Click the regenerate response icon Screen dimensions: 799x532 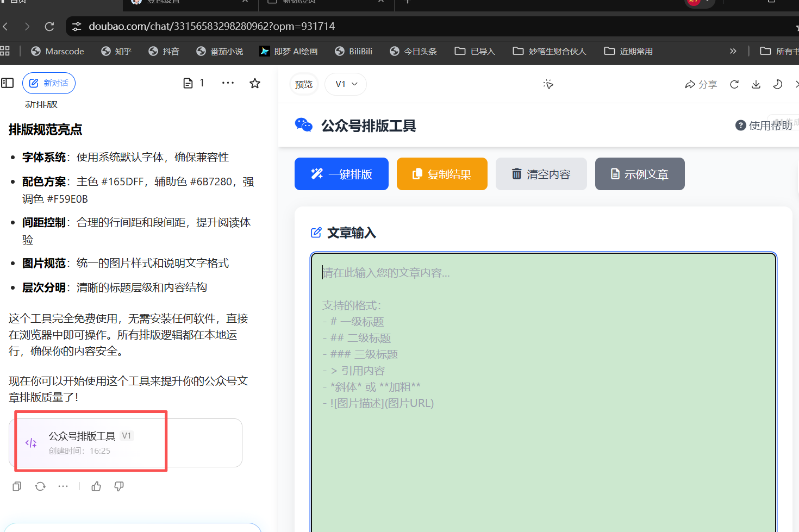(40, 486)
